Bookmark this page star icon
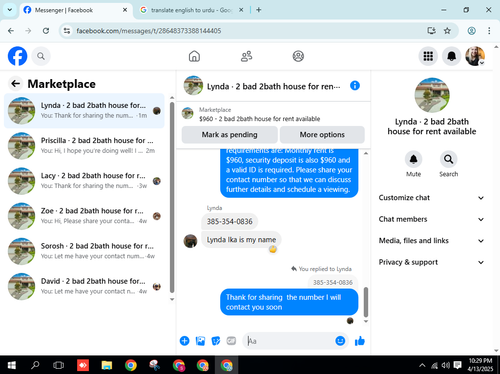Viewport: 500px width, 374px height. pyautogui.click(x=447, y=31)
